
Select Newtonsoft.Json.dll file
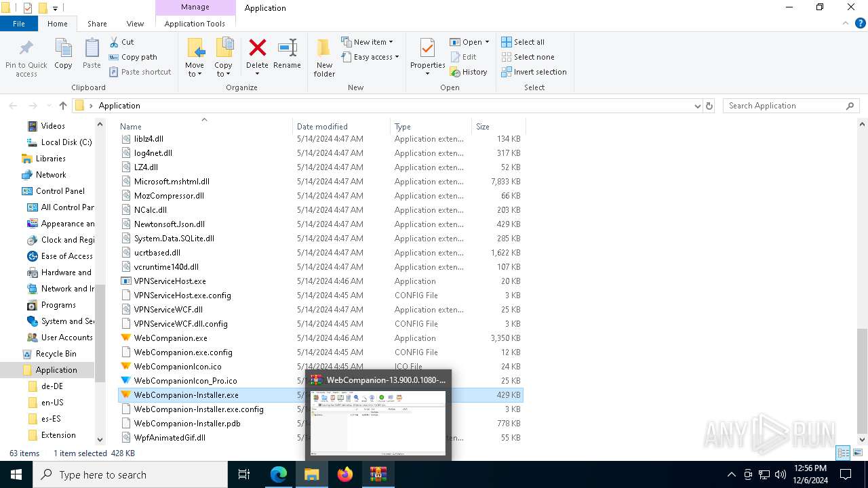click(x=170, y=224)
